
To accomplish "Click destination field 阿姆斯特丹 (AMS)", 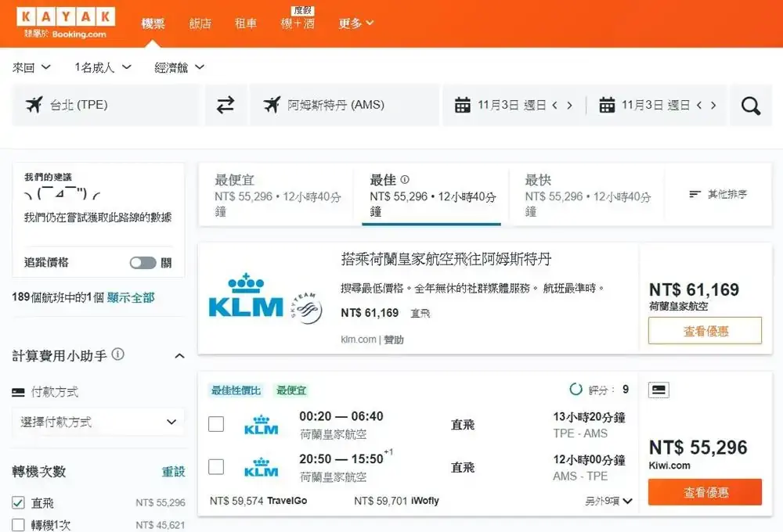I will point(345,105).
